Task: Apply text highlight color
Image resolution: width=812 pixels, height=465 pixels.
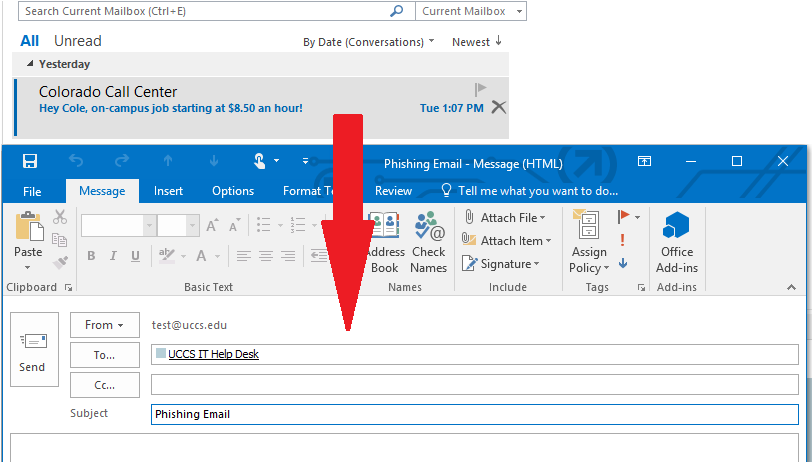Action: (167, 255)
